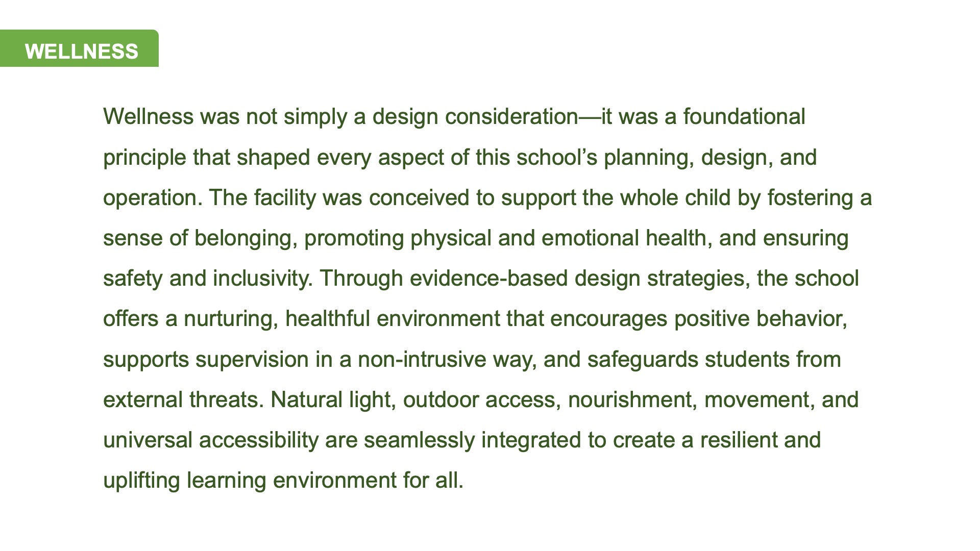Image resolution: width=980 pixels, height=551 pixels.
Task: Click the word "seamlessly"
Action: click(x=419, y=441)
